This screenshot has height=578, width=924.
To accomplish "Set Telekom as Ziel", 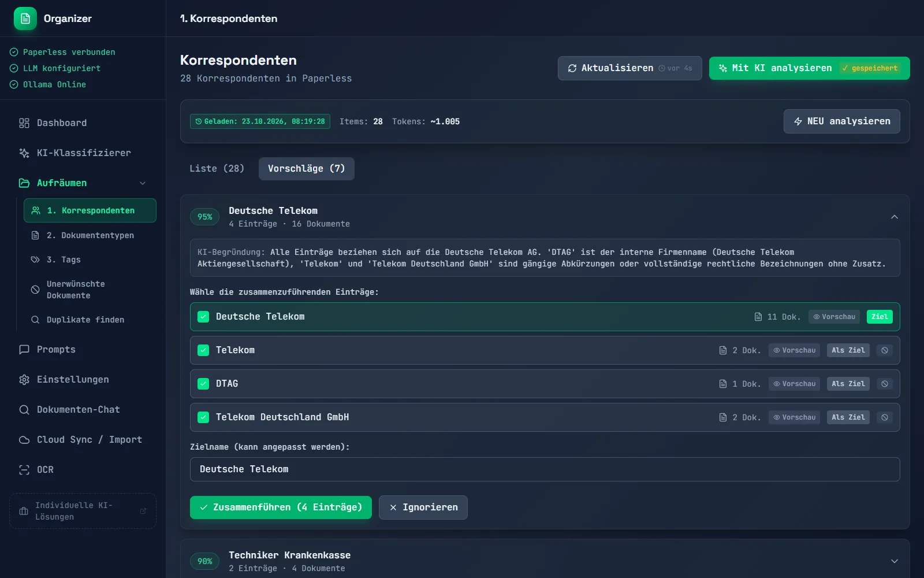I will click(848, 350).
